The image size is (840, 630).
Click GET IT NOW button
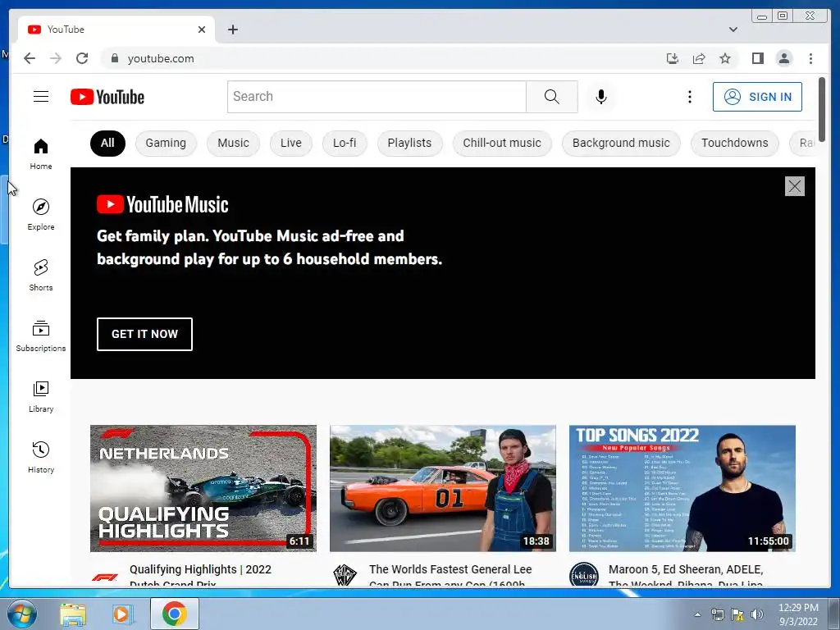(x=144, y=334)
